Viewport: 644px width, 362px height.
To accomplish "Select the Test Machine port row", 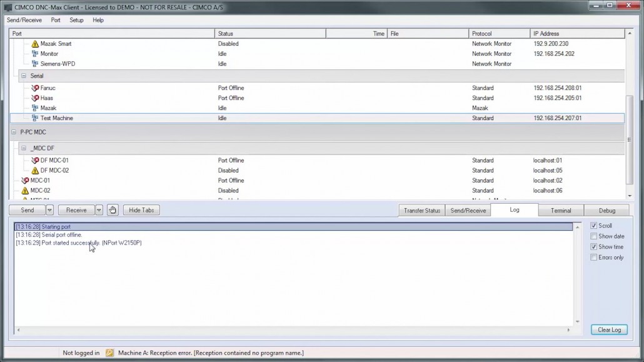I will click(317, 118).
